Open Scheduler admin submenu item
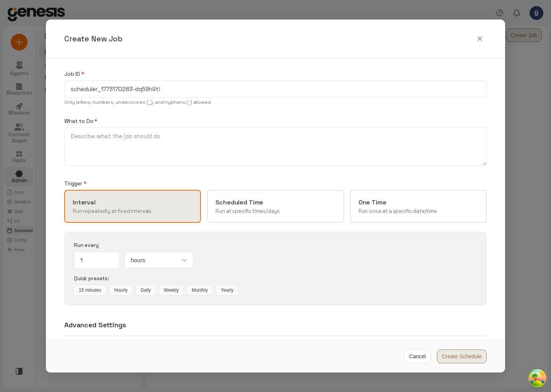551x392 pixels. tap(20, 230)
